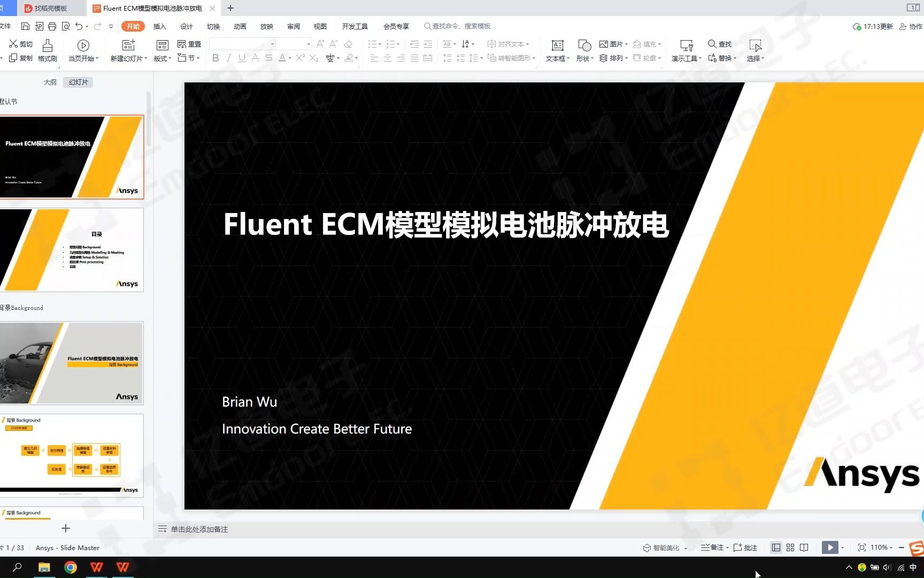This screenshot has width=924, height=578.
Task: Switch to slide sorter grid view
Action: 790,547
